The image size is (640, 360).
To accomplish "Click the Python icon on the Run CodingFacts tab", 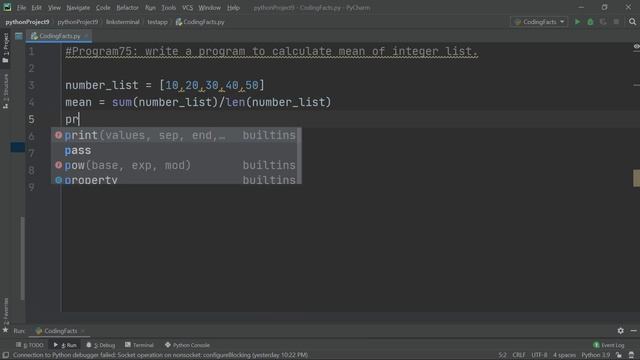I will [39, 331].
